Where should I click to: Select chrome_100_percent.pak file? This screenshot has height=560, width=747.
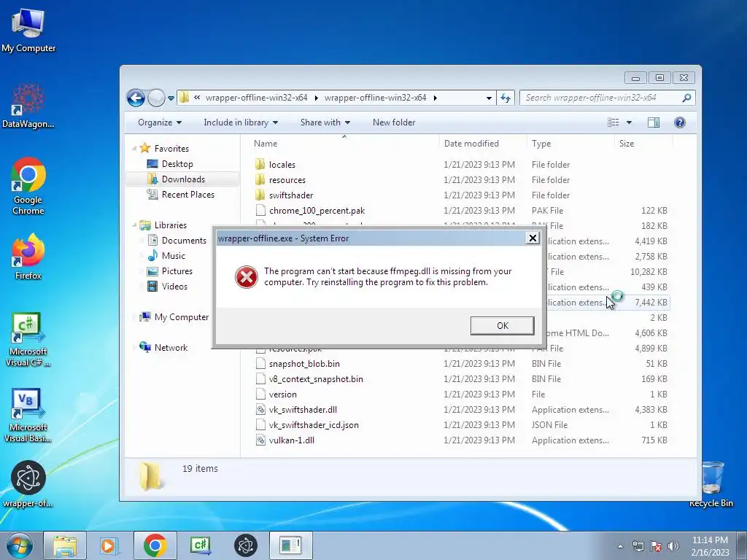pos(317,211)
